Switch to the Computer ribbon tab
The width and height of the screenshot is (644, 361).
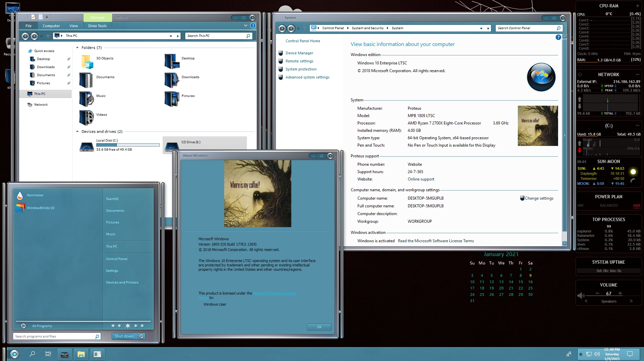coord(51,26)
